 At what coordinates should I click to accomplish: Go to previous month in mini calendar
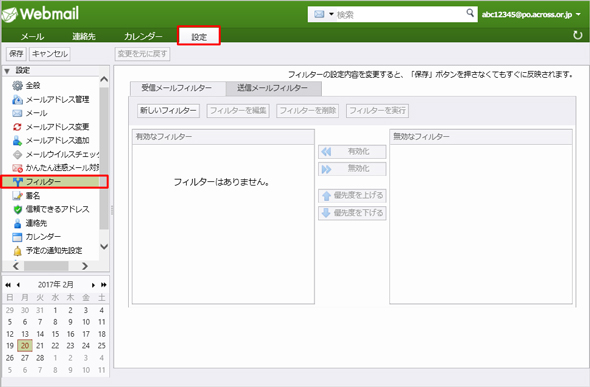(x=18, y=285)
